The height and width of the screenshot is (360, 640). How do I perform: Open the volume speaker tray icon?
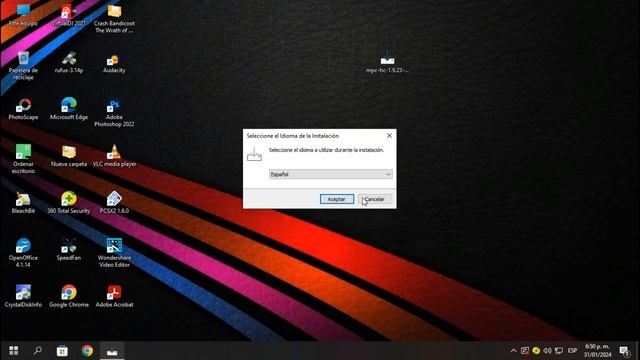(547, 351)
